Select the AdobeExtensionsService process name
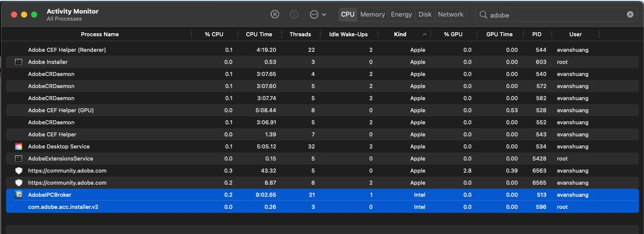Image resolution: width=644 pixels, height=234 pixels. tap(61, 159)
